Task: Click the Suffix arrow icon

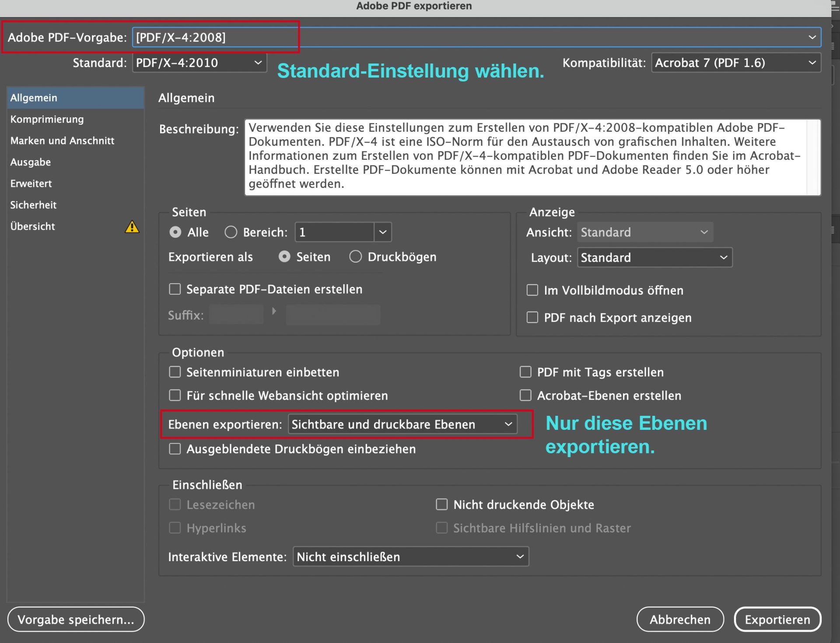Action: coord(274,311)
